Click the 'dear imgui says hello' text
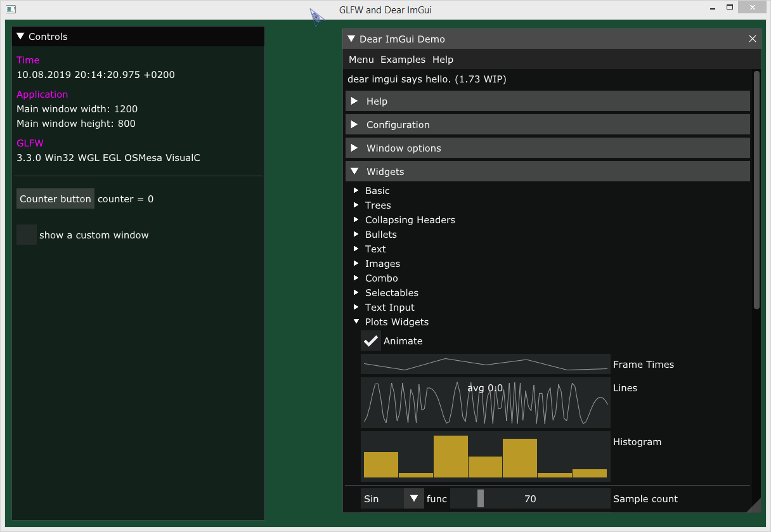This screenshot has height=532, width=771. click(x=427, y=79)
